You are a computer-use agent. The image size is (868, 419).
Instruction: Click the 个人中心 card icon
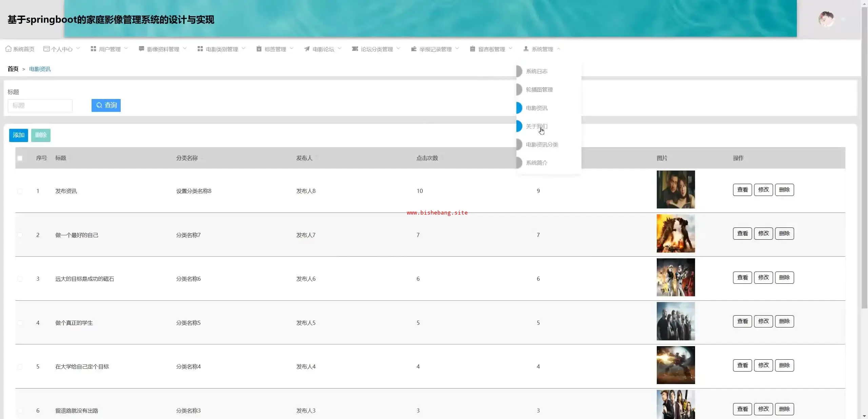click(46, 49)
